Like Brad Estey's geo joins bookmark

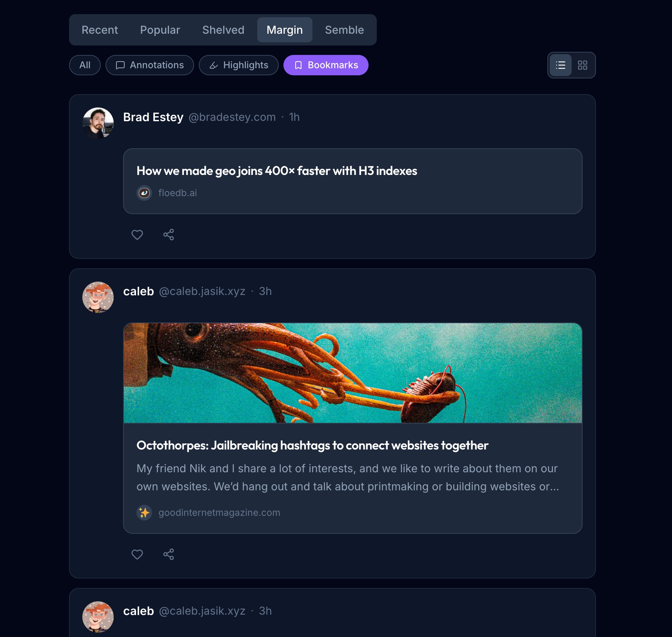[x=137, y=235]
